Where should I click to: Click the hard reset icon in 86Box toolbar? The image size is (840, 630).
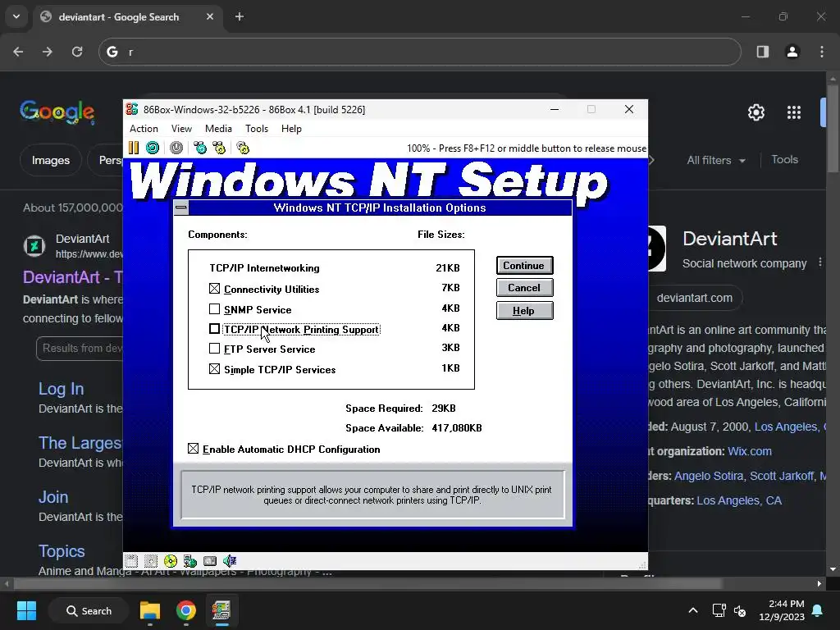[153, 148]
